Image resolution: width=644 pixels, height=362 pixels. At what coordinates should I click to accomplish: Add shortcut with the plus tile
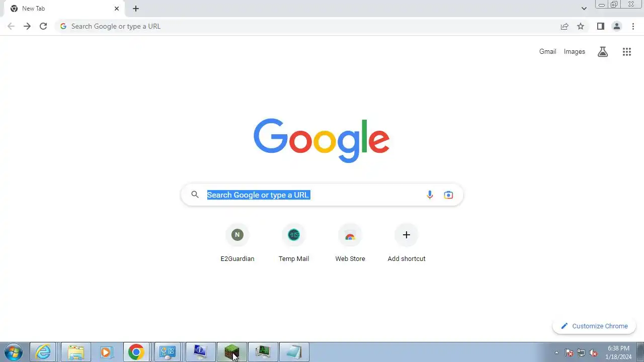click(x=407, y=243)
